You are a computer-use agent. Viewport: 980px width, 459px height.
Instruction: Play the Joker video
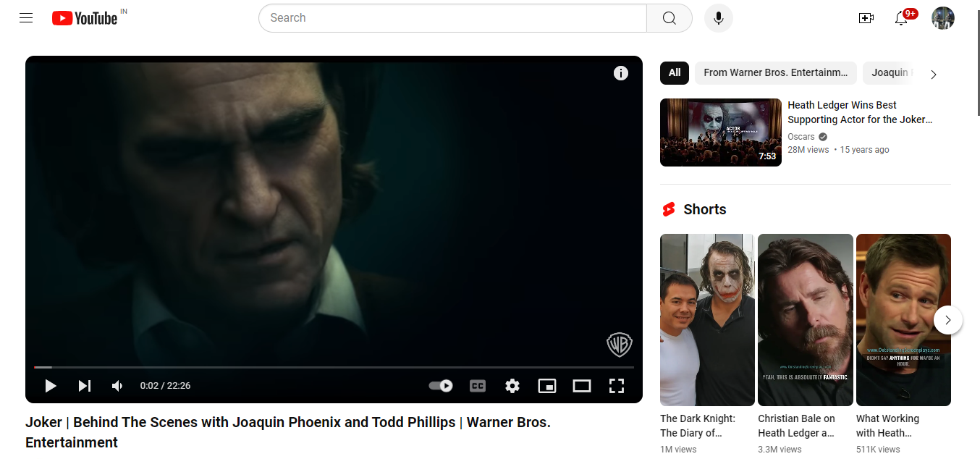click(51, 386)
